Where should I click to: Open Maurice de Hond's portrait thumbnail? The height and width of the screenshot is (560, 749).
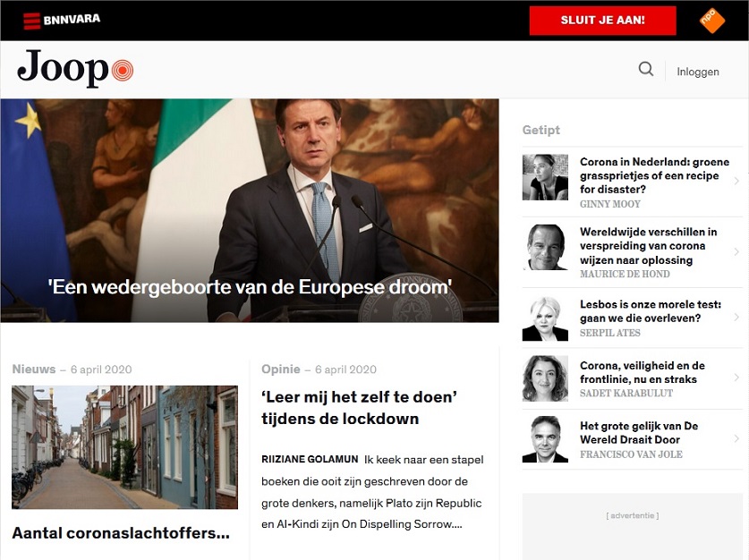point(545,247)
